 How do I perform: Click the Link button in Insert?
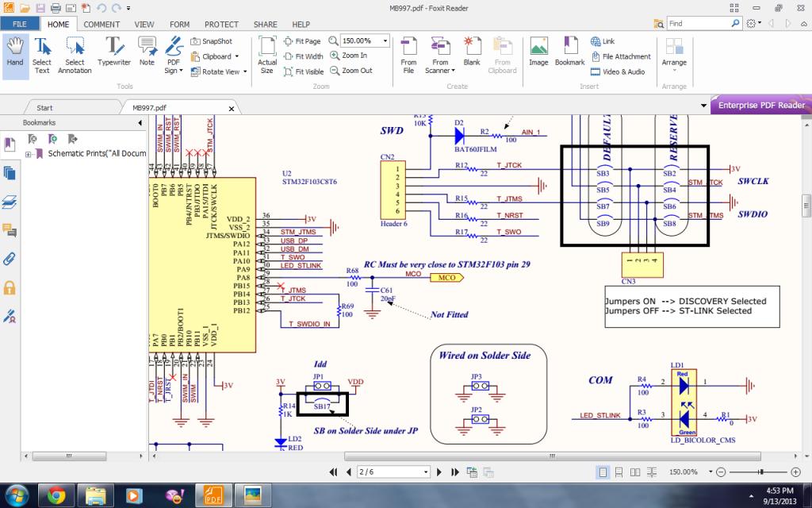[x=603, y=41]
